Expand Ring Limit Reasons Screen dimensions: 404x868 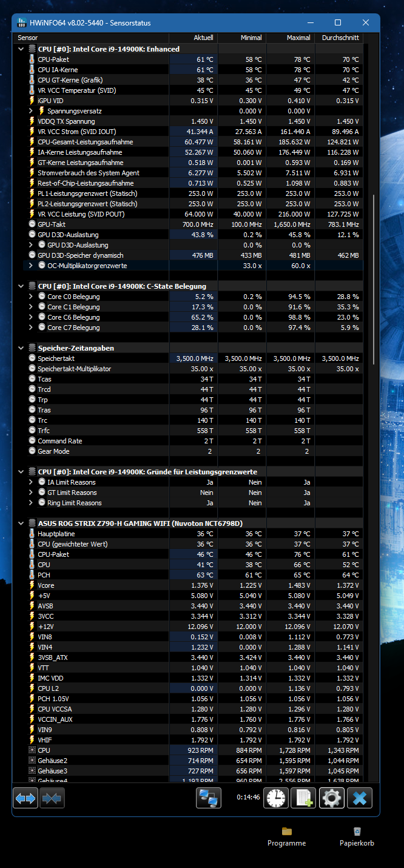click(32, 503)
